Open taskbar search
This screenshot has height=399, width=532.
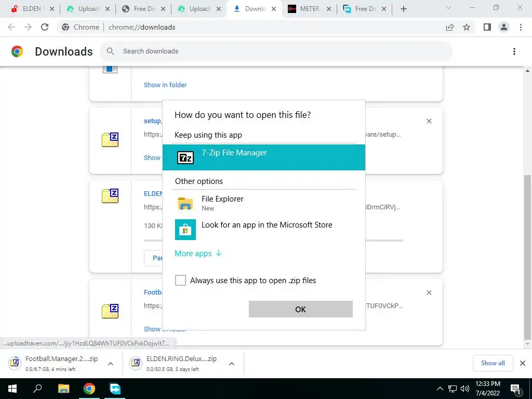tap(37, 389)
